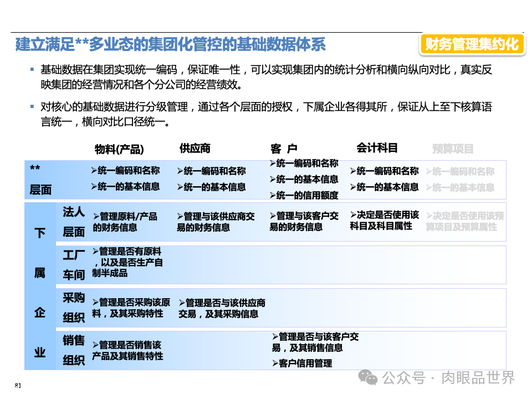Click the 工厂 车间 row label
The image size is (532, 399).
(73, 265)
